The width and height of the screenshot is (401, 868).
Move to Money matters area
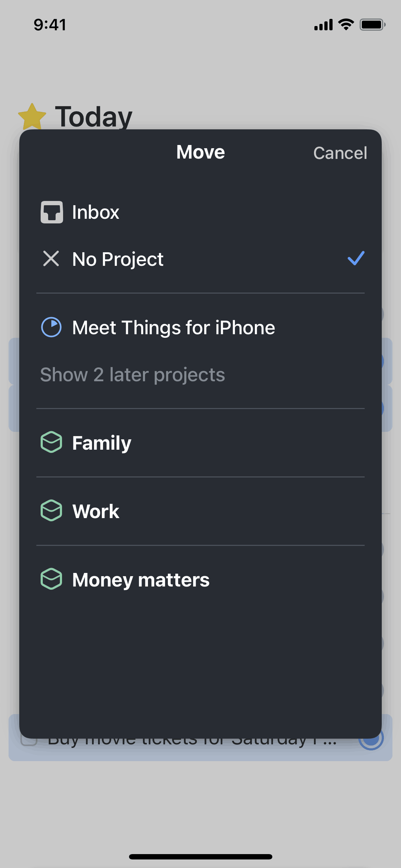point(141,580)
